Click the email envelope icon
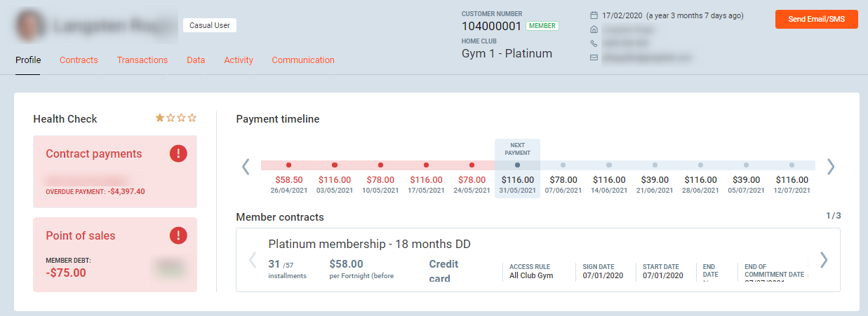868x316 pixels. click(x=594, y=57)
